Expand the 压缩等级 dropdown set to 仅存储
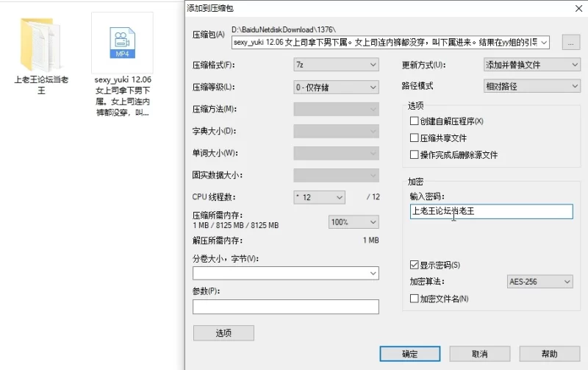The height and width of the screenshot is (370, 588). pos(336,87)
